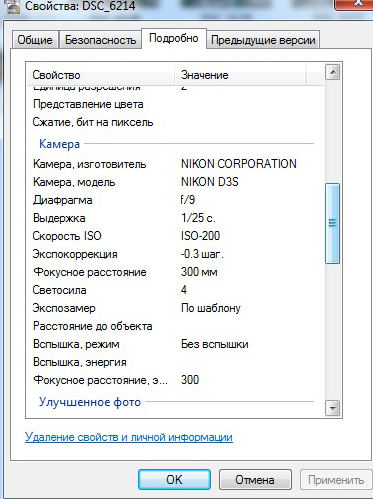This screenshot has height=499, width=373.
Task: Select the Скорость ISO property
Action: [x=67, y=236]
